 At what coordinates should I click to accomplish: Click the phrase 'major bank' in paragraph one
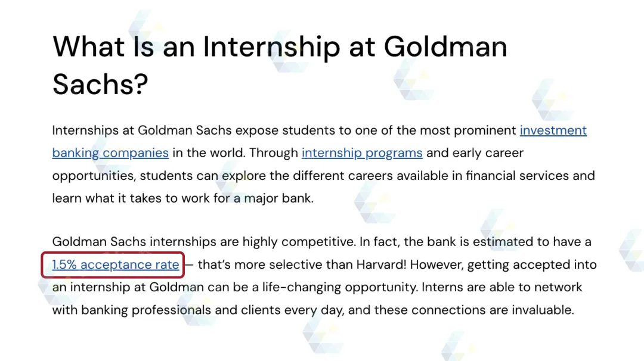[278, 198]
